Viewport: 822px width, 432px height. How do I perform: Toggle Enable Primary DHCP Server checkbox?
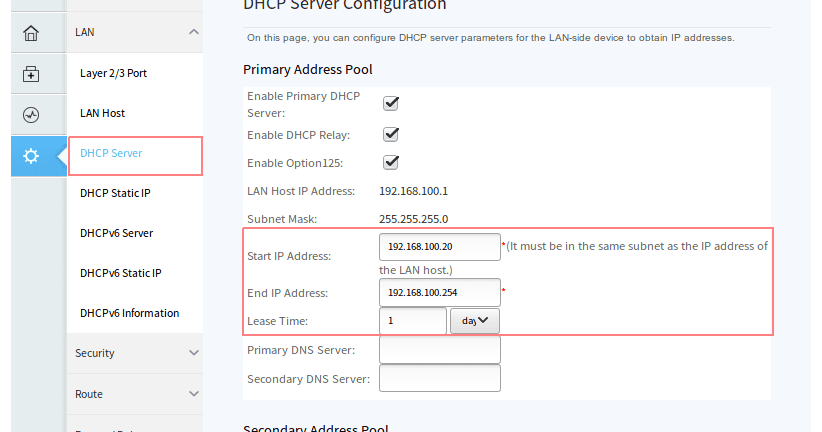(x=391, y=103)
